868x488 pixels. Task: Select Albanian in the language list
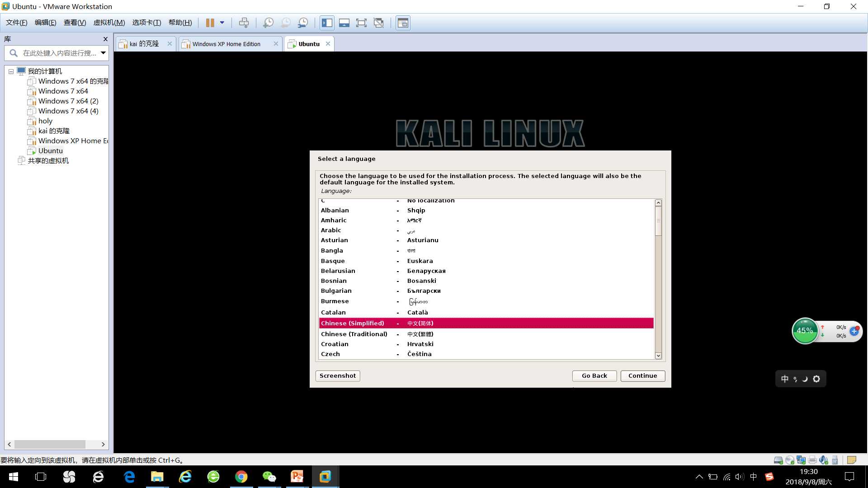[486, 211]
